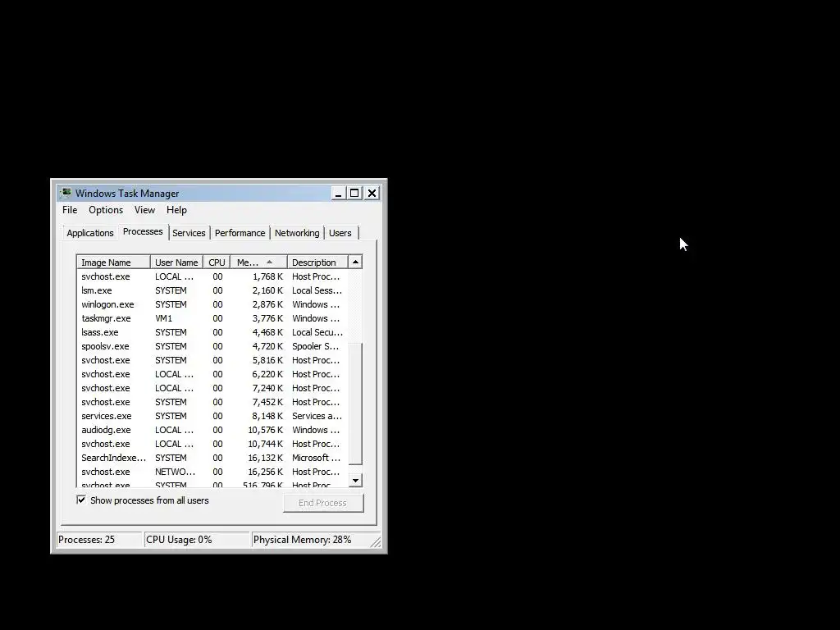The width and height of the screenshot is (840, 630).
Task: Toggle Show processes from all users checkbox
Action: pyautogui.click(x=81, y=500)
